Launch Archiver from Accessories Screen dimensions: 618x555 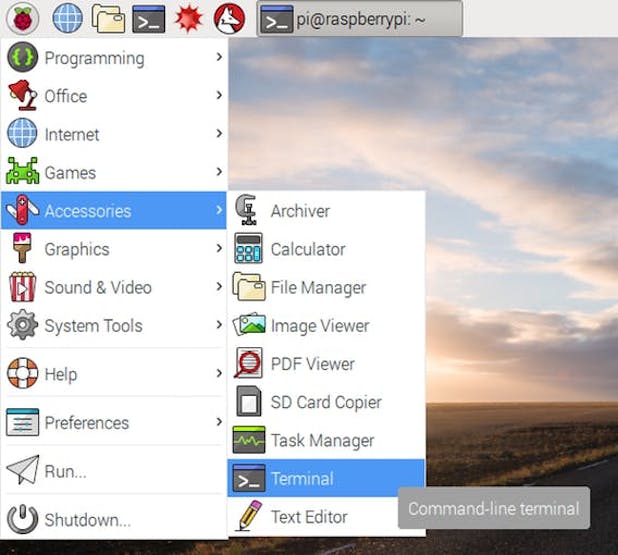click(326, 210)
